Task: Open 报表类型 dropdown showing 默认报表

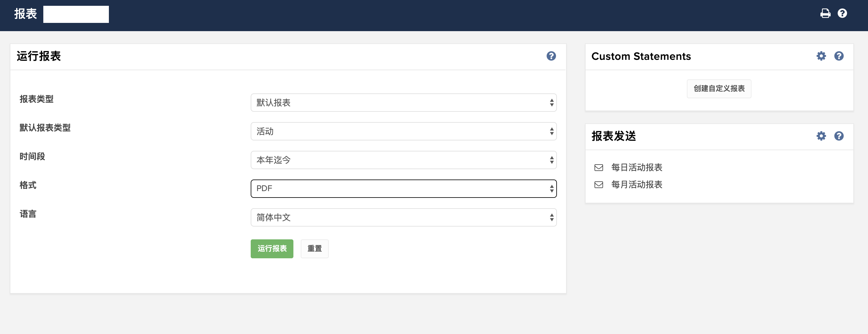Action: pyautogui.click(x=403, y=103)
